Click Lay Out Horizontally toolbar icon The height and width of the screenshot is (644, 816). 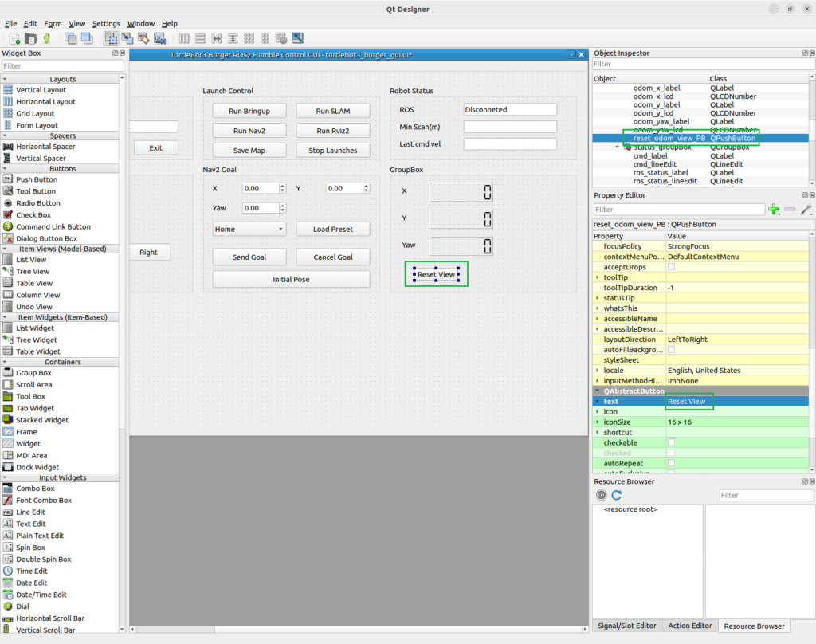pyautogui.click(x=184, y=38)
